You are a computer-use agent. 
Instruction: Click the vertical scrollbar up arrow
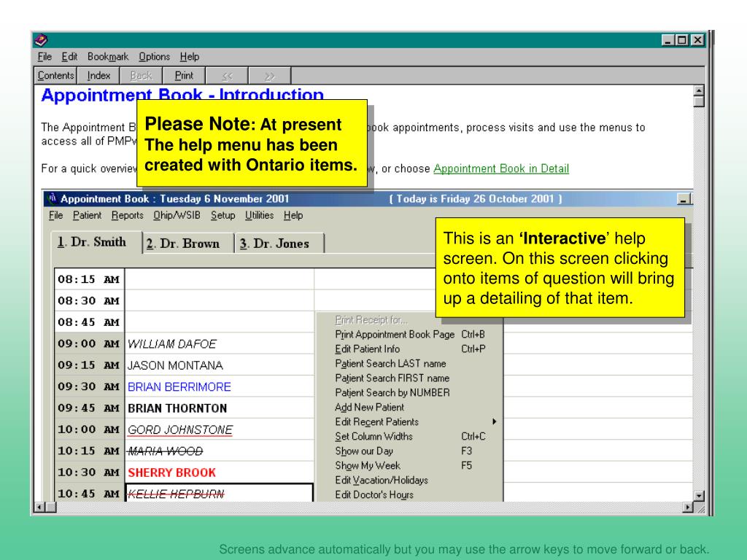pos(699,90)
